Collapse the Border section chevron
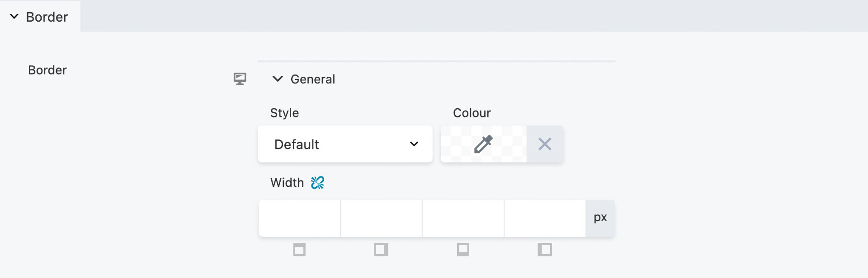 coord(14,17)
